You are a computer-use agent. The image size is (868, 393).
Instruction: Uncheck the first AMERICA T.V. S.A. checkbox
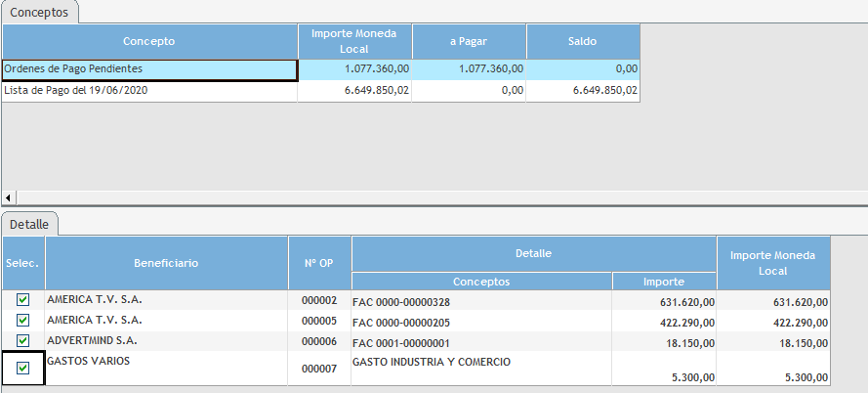click(x=23, y=300)
